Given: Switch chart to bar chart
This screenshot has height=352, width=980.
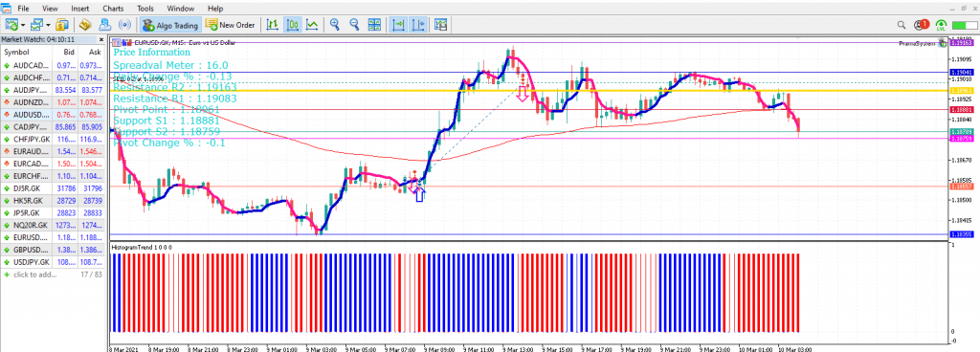Looking at the screenshot, I should pos(273,25).
